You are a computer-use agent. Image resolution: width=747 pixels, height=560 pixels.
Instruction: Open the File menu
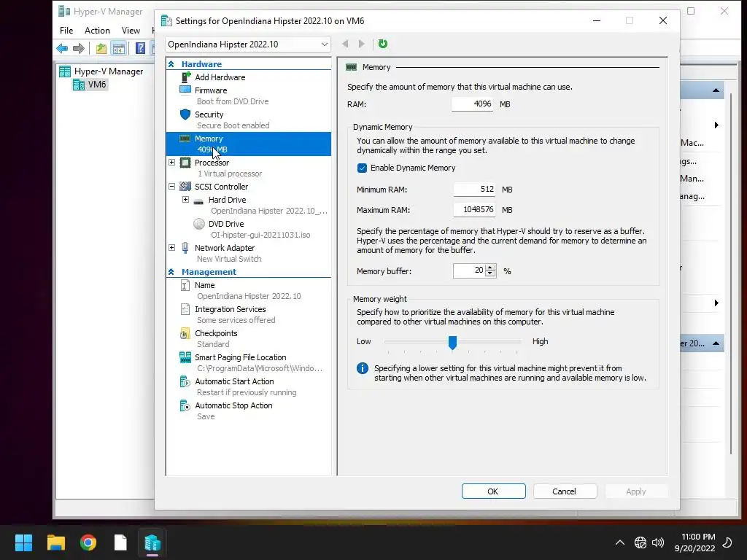pyautogui.click(x=66, y=31)
